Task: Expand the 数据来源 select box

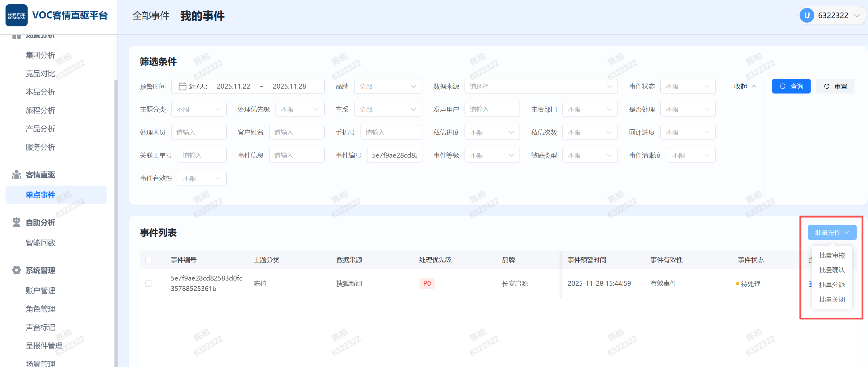Action: 541,86
